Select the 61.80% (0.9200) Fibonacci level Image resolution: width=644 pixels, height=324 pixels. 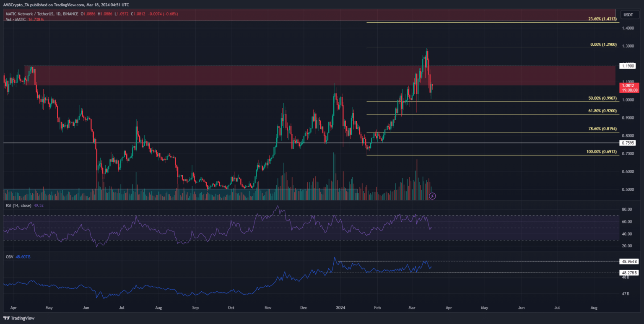point(603,111)
